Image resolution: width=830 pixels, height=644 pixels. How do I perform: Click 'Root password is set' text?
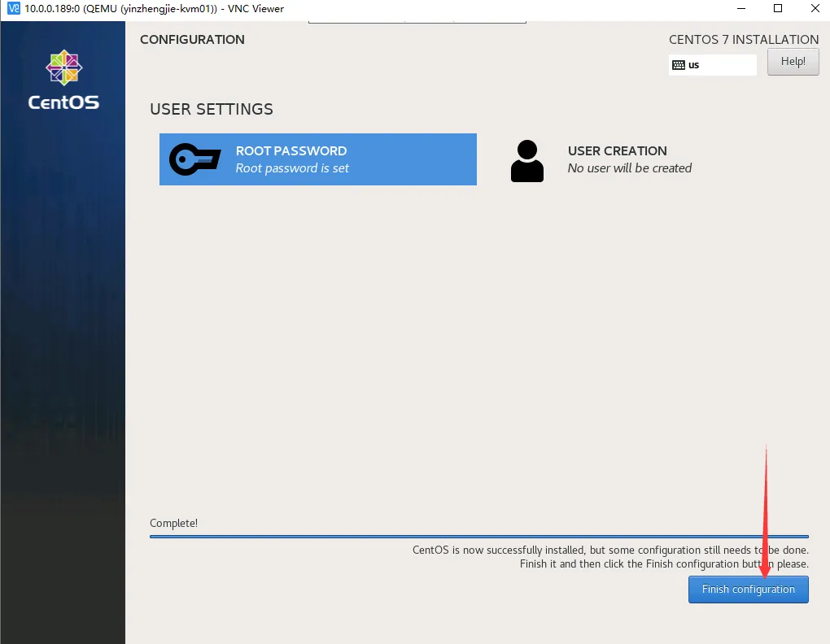click(292, 168)
